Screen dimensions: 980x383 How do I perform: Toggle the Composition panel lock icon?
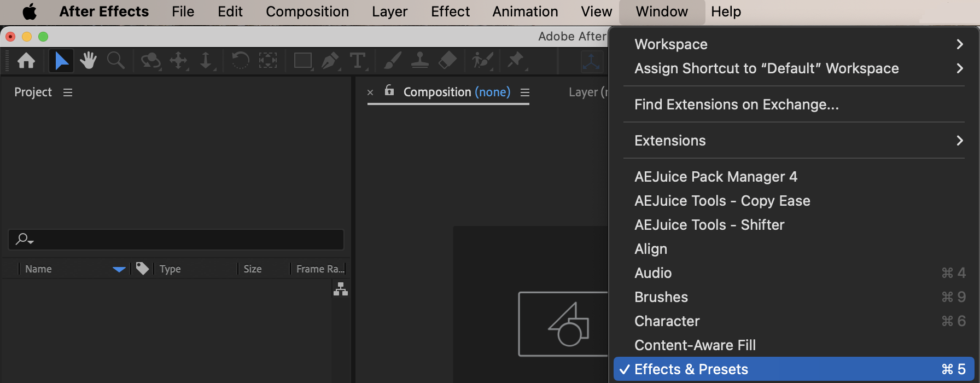pos(389,91)
